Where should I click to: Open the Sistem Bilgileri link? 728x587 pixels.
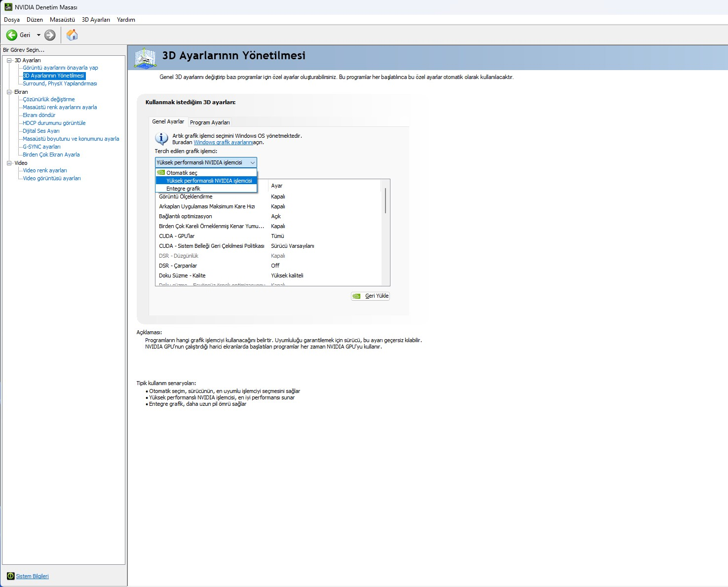tap(32, 576)
